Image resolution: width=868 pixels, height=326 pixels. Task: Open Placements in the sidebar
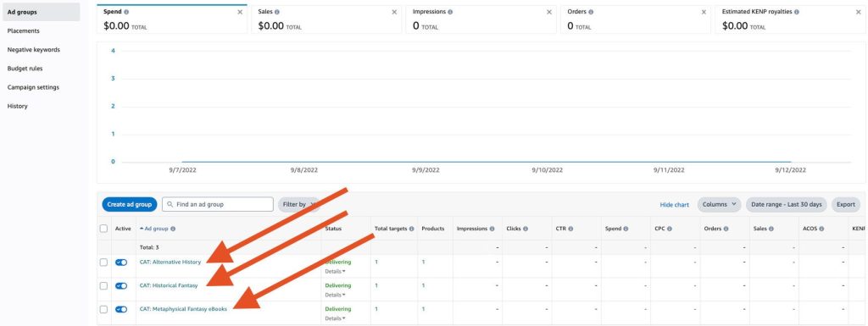[x=23, y=31]
